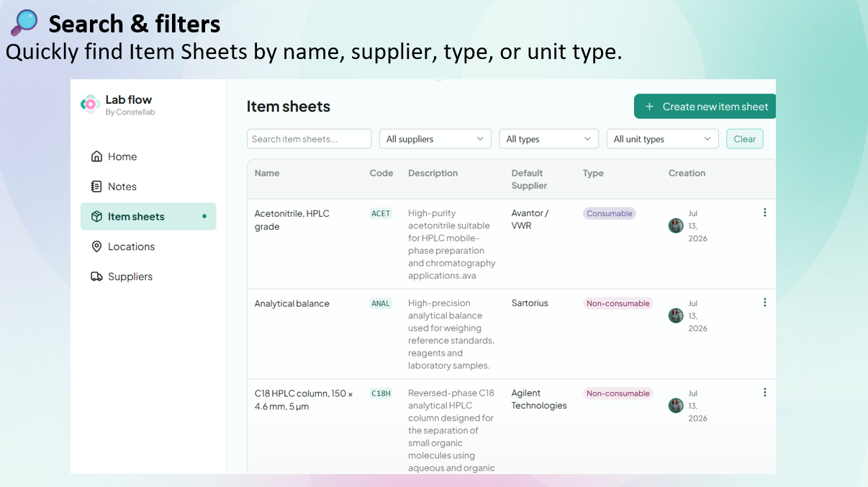Click the Sartorius supplier cell
This screenshot has height=487, width=868.
tap(530, 303)
